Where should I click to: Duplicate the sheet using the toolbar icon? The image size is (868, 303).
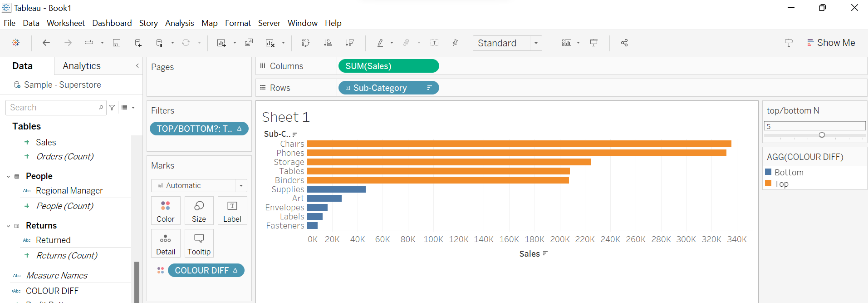pyautogui.click(x=249, y=43)
